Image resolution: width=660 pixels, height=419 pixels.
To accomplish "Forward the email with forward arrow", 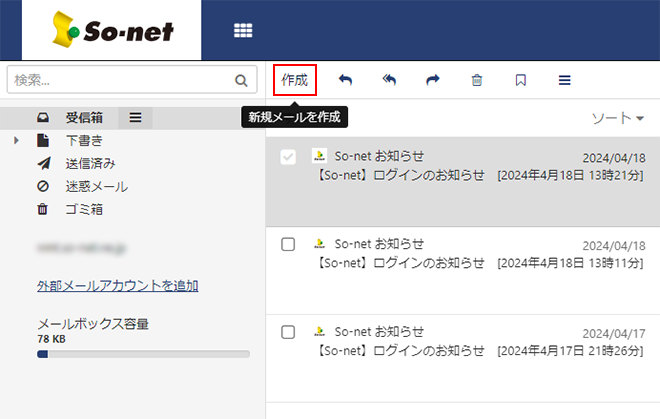I will pyautogui.click(x=433, y=80).
